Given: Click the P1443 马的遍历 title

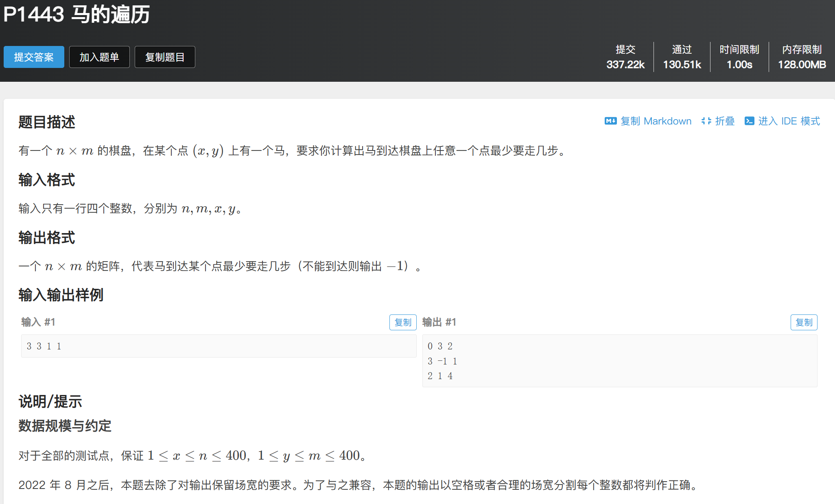Looking at the screenshot, I should (x=77, y=15).
